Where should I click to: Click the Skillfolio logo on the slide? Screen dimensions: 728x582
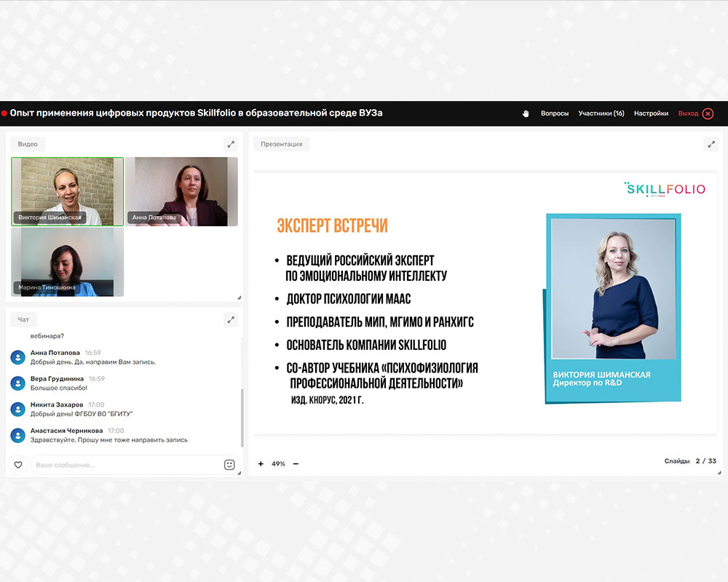(665, 189)
